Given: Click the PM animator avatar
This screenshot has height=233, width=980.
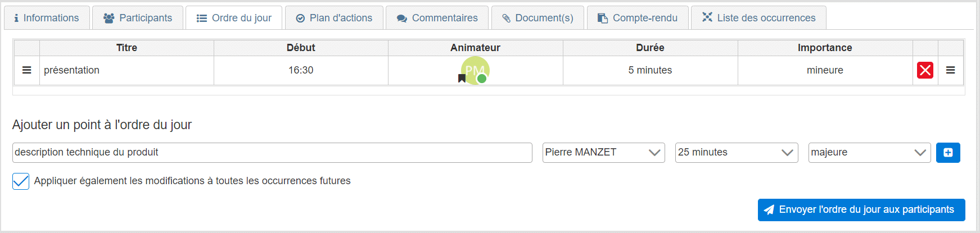Looking at the screenshot, I should [475, 68].
